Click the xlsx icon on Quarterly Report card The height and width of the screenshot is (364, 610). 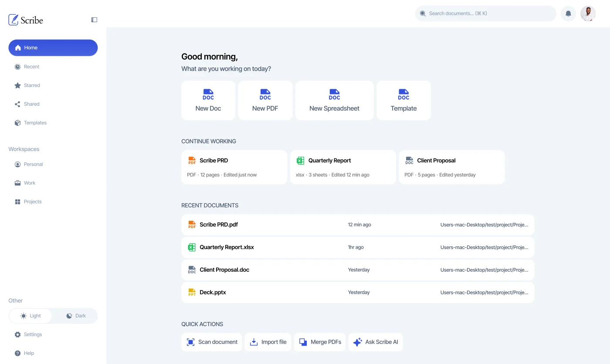pos(300,161)
